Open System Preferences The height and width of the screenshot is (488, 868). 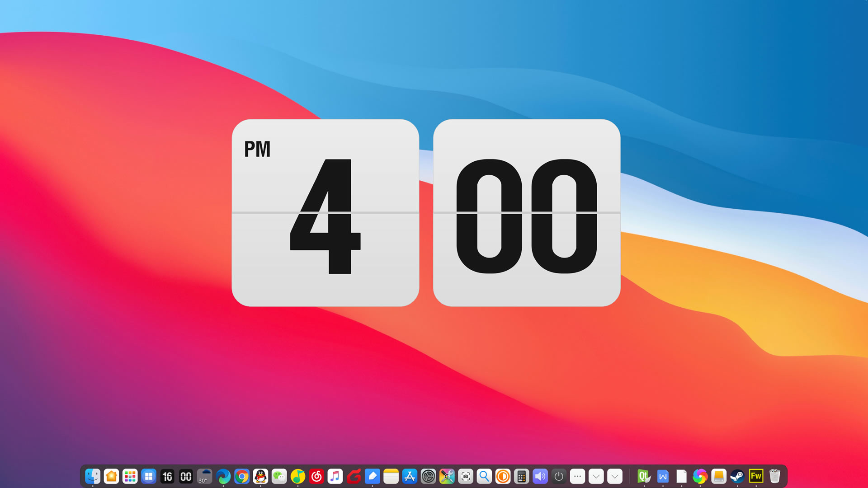(x=428, y=477)
